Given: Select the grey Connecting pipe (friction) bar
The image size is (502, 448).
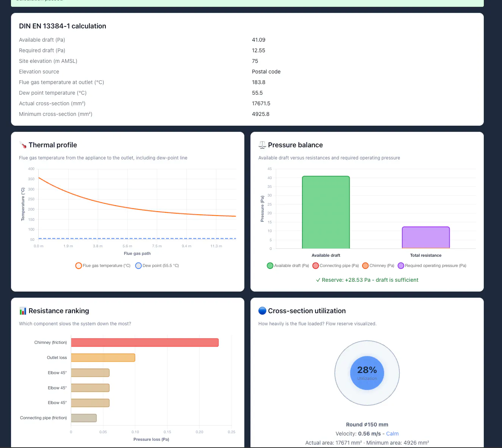Looking at the screenshot, I should (x=84, y=418).
